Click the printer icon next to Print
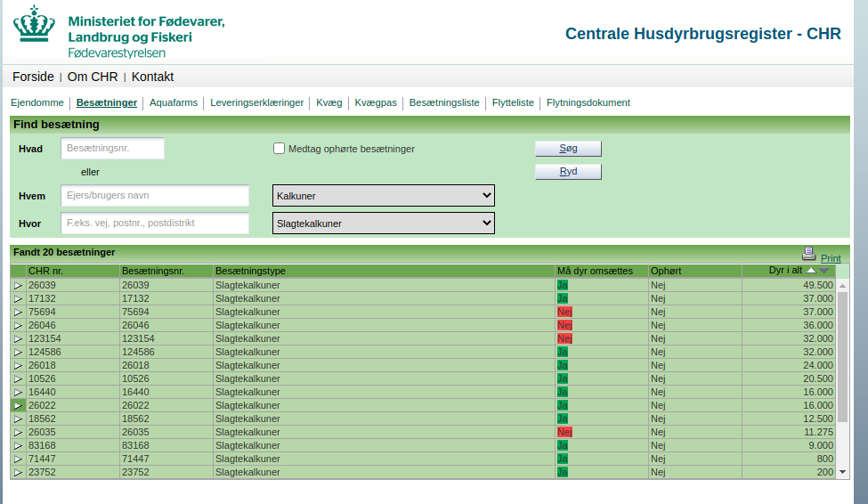Image resolution: width=868 pixels, height=504 pixels. (808, 254)
